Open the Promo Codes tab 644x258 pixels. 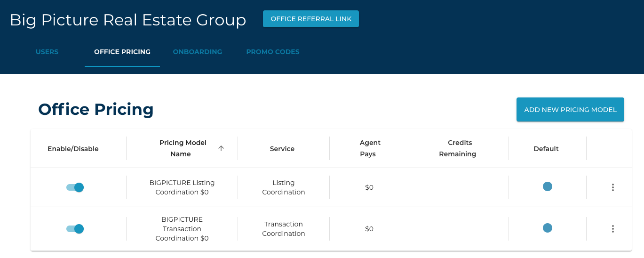(273, 52)
